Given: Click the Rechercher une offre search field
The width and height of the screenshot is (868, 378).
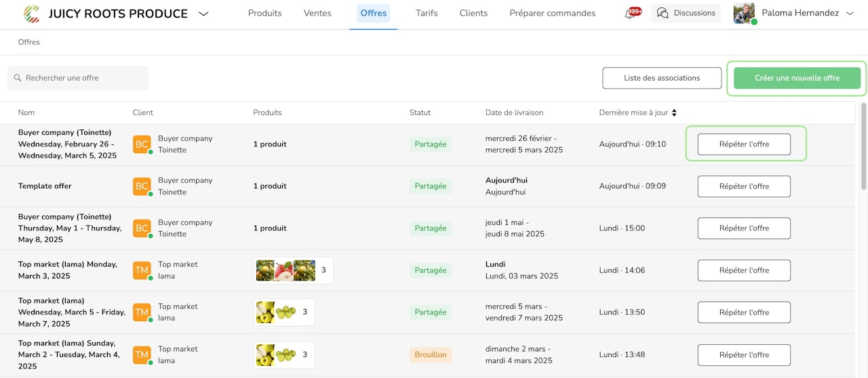Looking at the screenshot, I should [85, 78].
